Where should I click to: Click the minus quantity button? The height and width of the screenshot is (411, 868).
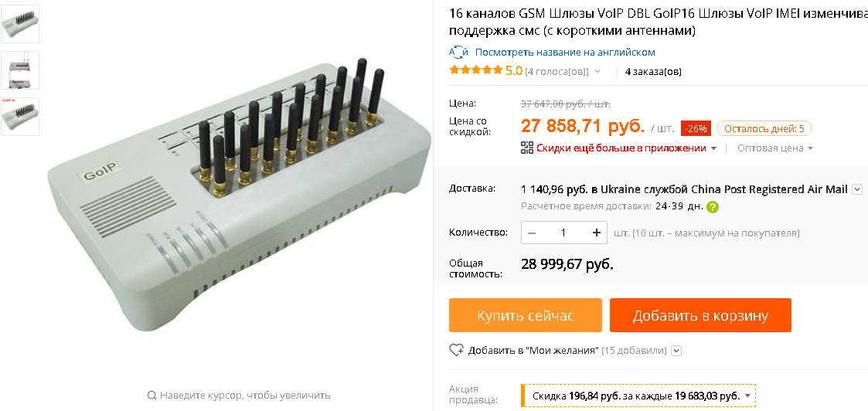tap(532, 233)
